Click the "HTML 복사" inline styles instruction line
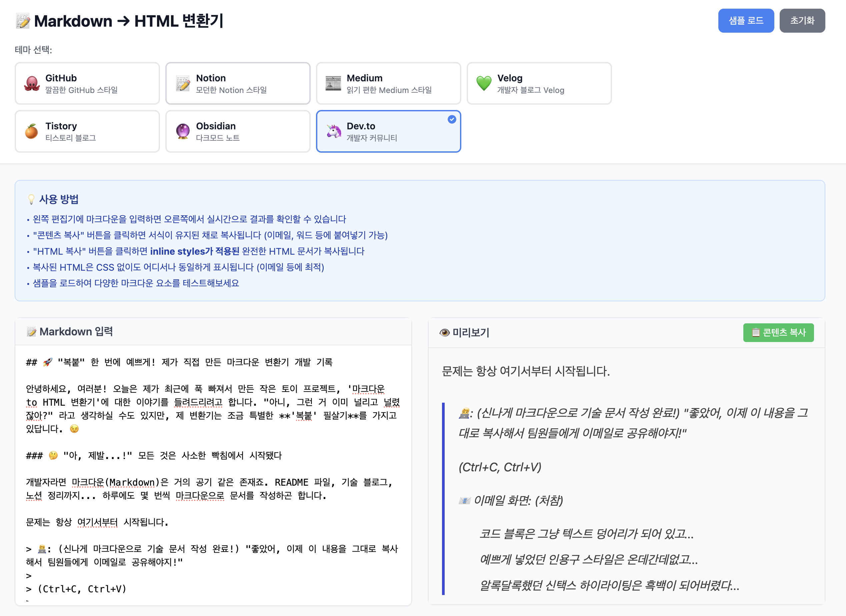846x616 pixels. pyautogui.click(x=198, y=251)
